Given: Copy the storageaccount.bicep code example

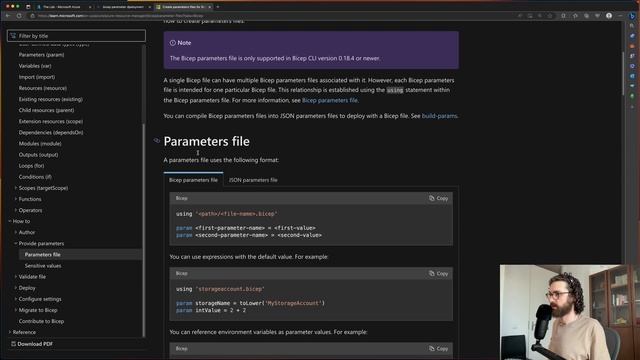Looking at the screenshot, I should 438,273.
